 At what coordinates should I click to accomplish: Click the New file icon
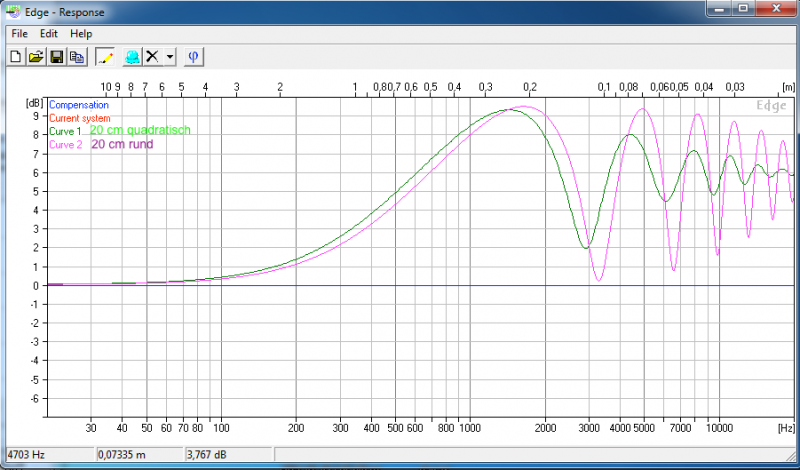click(x=15, y=57)
